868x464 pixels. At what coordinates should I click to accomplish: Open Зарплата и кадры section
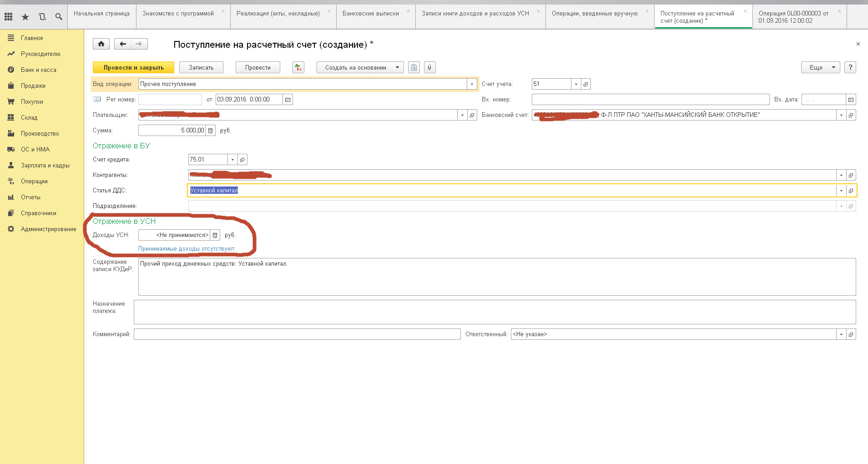(x=45, y=166)
